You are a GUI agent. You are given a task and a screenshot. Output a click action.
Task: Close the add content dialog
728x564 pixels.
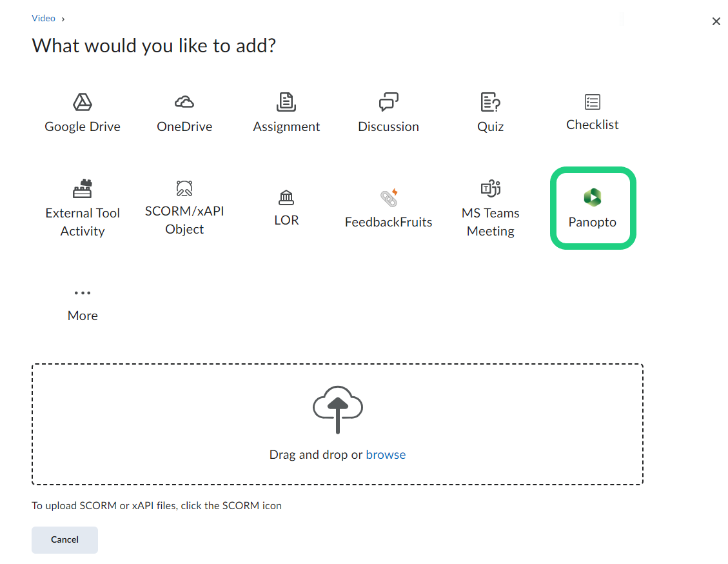pyautogui.click(x=716, y=21)
